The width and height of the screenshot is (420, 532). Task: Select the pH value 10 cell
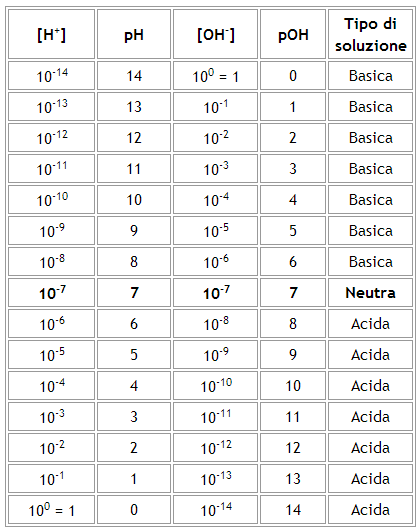click(134, 200)
